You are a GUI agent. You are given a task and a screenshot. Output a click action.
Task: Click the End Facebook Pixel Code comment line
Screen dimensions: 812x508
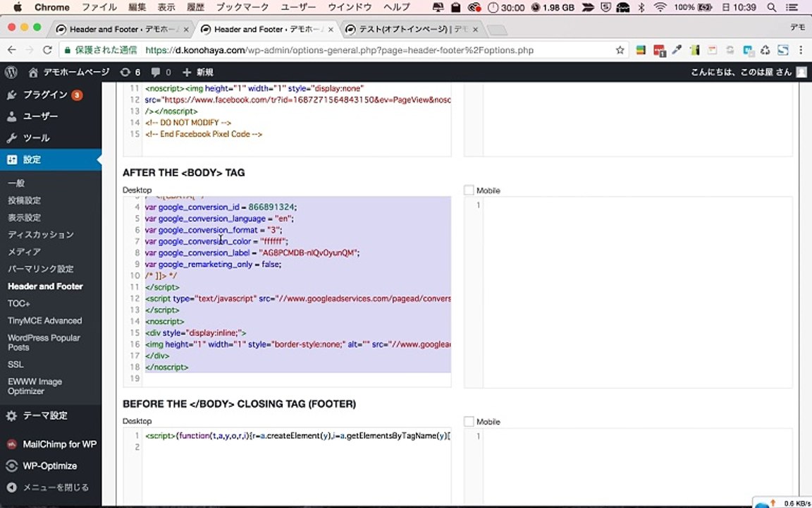(x=204, y=134)
